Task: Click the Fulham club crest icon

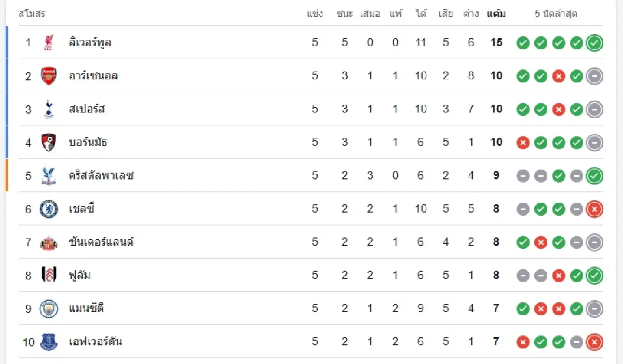Action: (x=49, y=275)
